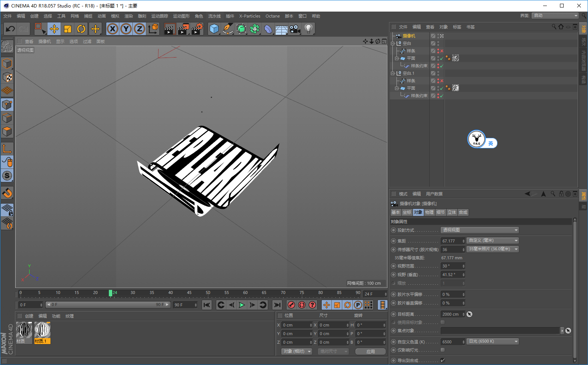Toggle X axis lock
588x365 pixels.
pyautogui.click(x=113, y=29)
